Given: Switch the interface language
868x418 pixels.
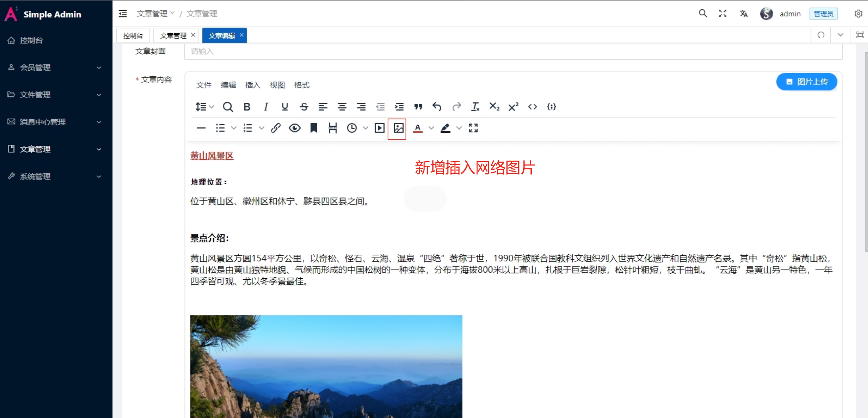Looking at the screenshot, I should [743, 14].
